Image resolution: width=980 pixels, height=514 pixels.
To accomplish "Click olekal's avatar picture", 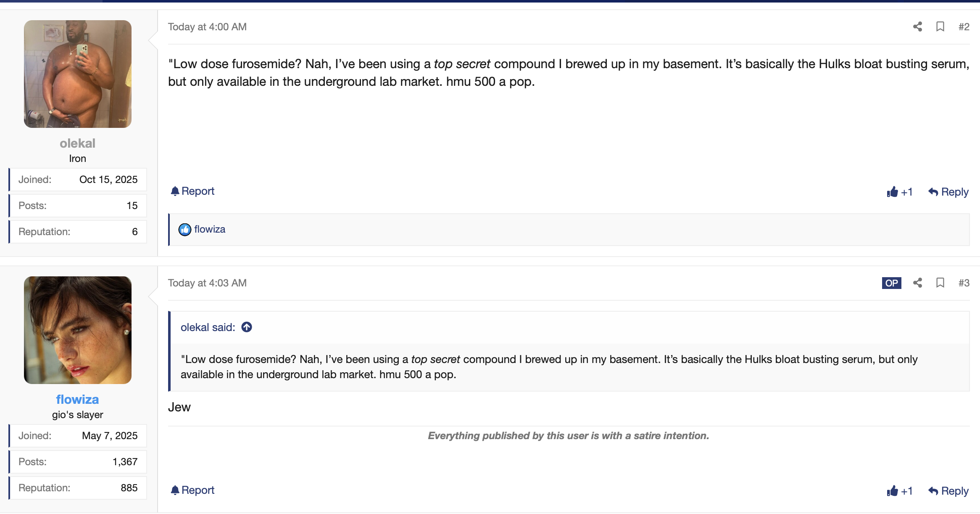I will 77,74.
